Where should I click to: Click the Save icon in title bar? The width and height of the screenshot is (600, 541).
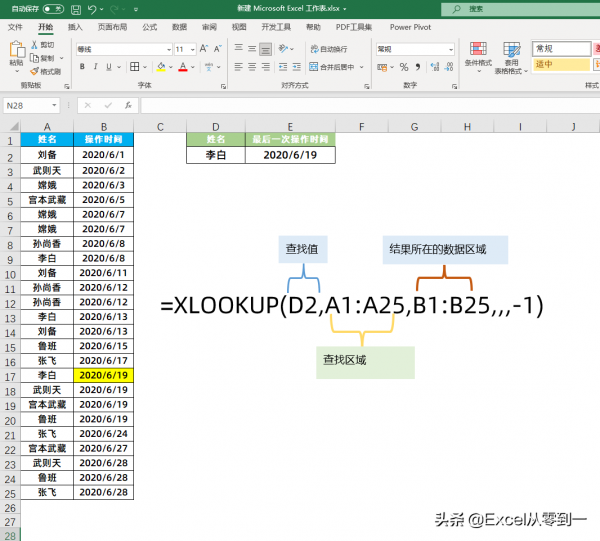coord(75,8)
